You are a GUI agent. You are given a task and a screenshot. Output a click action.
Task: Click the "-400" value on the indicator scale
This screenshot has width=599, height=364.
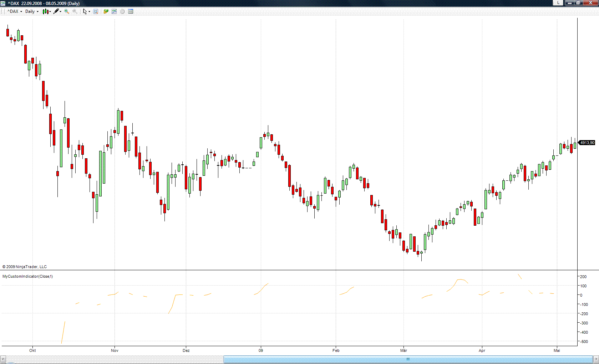[x=583, y=332]
